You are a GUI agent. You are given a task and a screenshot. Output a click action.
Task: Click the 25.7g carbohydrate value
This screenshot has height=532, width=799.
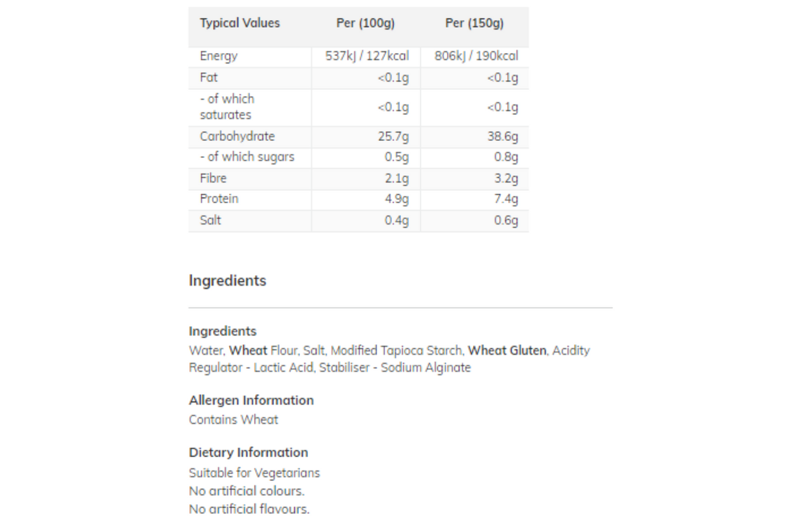point(394,137)
